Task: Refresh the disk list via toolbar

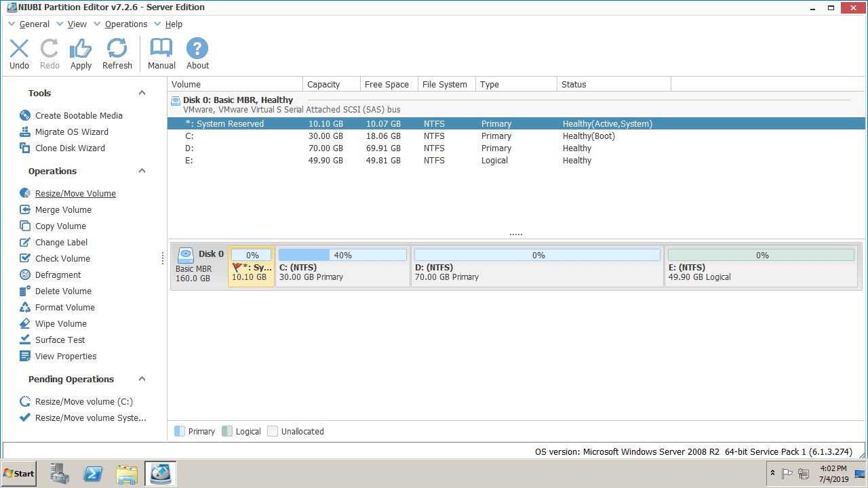Action: tap(117, 54)
